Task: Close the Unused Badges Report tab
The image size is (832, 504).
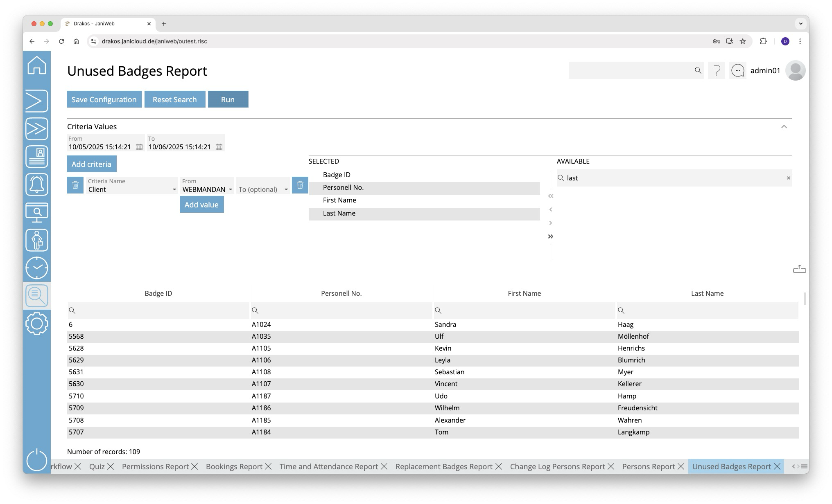Action: (777, 467)
